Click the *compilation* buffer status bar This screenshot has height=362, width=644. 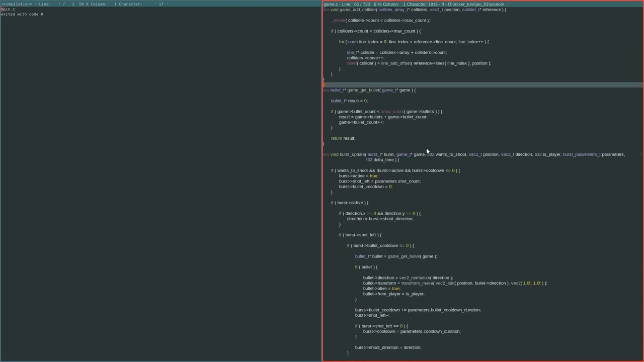[160, 4]
